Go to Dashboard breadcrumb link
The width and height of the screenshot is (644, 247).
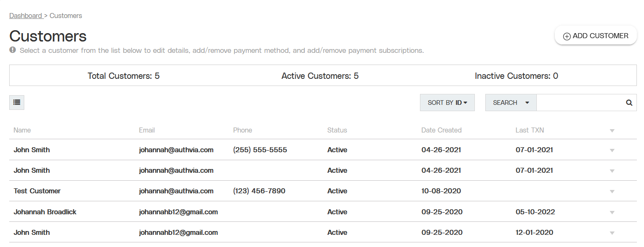(26, 16)
